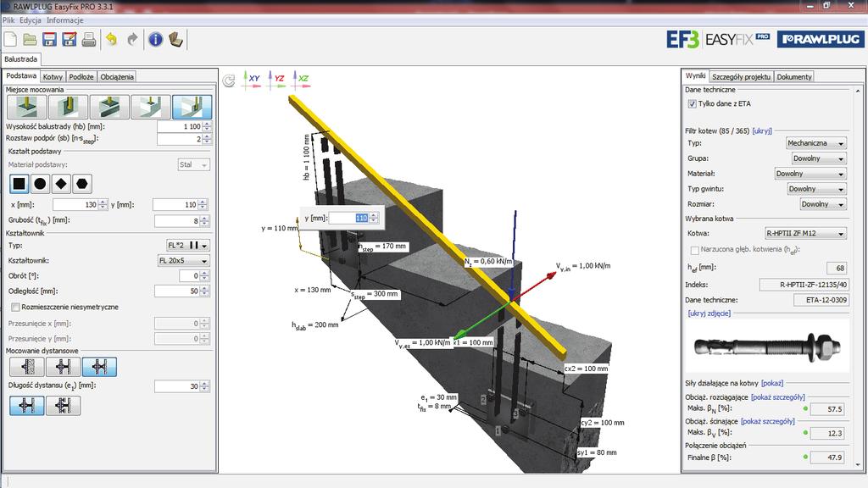Open the Edycja menu
The image size is (868, 488).
coord(31,20)
